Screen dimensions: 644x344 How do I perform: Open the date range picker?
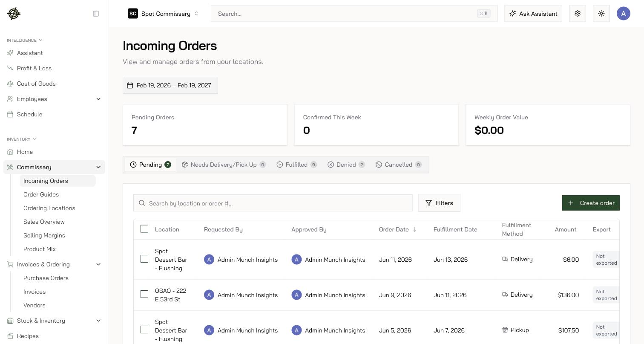(x=170, y=85)
